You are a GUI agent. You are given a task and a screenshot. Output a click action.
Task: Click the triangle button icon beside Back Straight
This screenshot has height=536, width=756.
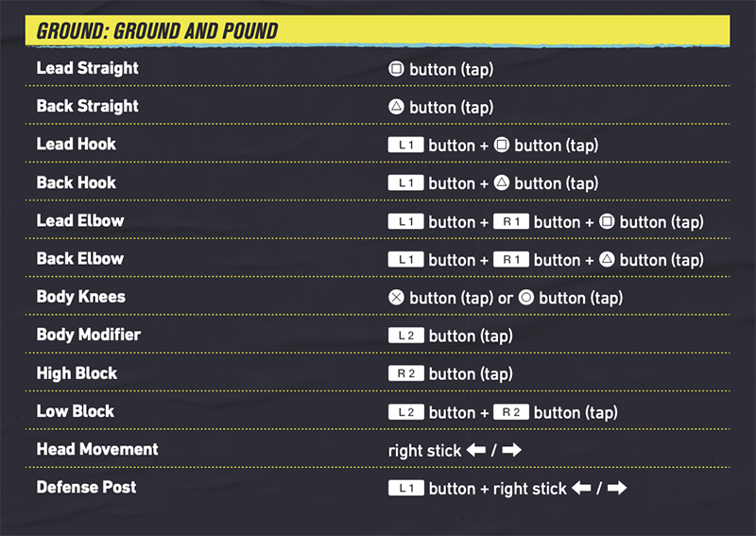[396, 107]
